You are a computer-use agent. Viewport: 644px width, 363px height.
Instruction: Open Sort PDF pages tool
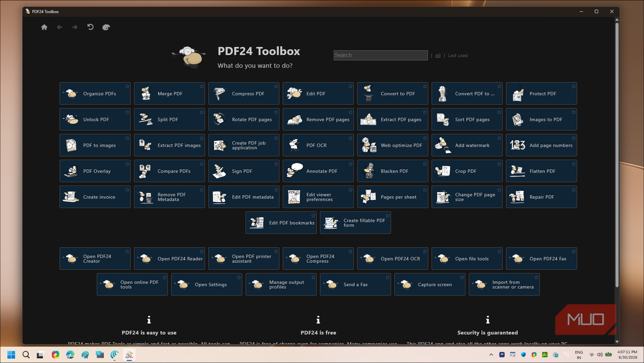tap(467, 119)
